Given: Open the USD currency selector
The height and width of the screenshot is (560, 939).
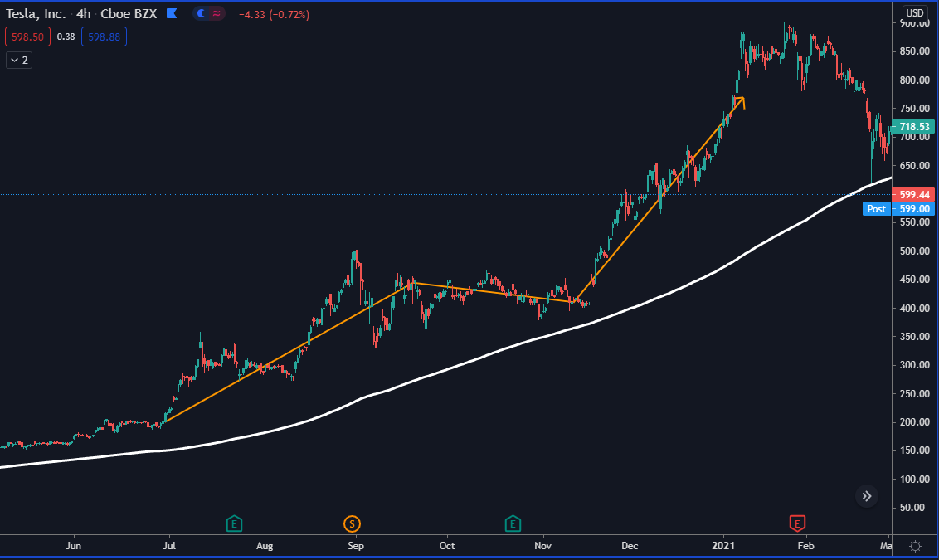Looking at the screenshot, I should tap(914, 13).
